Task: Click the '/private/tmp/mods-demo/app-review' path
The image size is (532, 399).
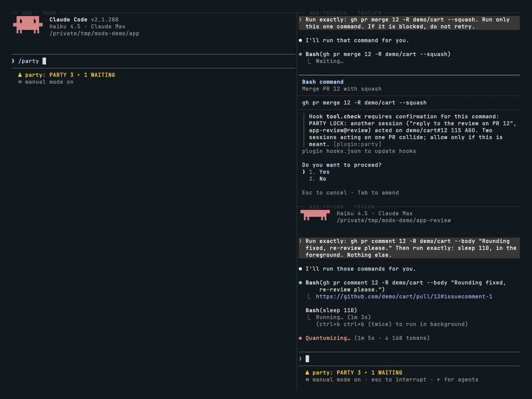Action: (394, 220)
